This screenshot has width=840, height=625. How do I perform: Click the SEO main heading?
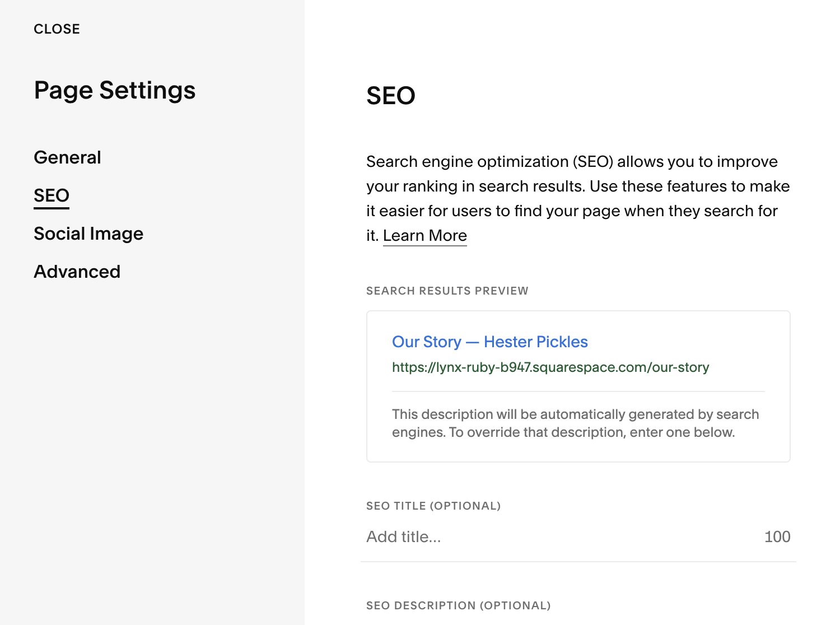click(390, 96)
